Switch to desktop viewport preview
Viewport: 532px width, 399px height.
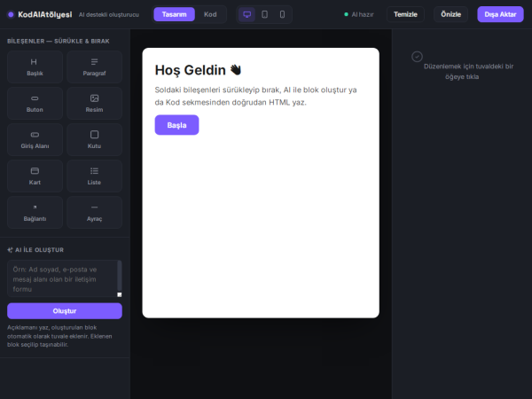point(247,14)
